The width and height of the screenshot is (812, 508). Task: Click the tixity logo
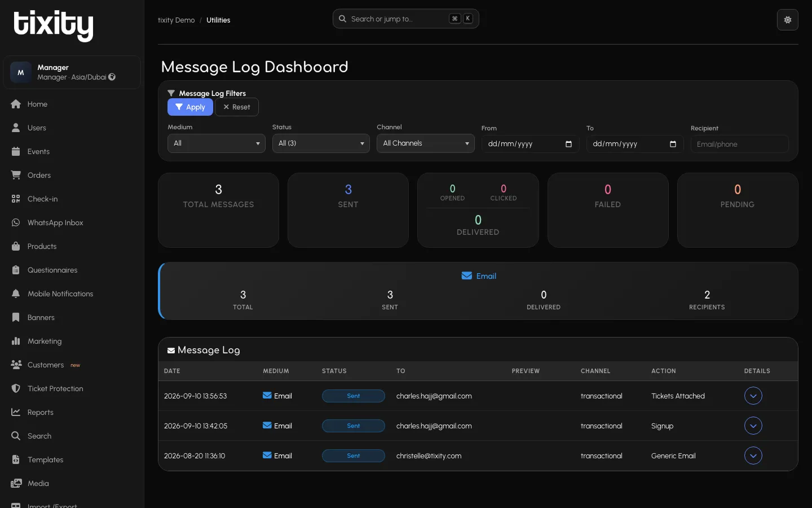pyautogui.click(x=54, y=26)
